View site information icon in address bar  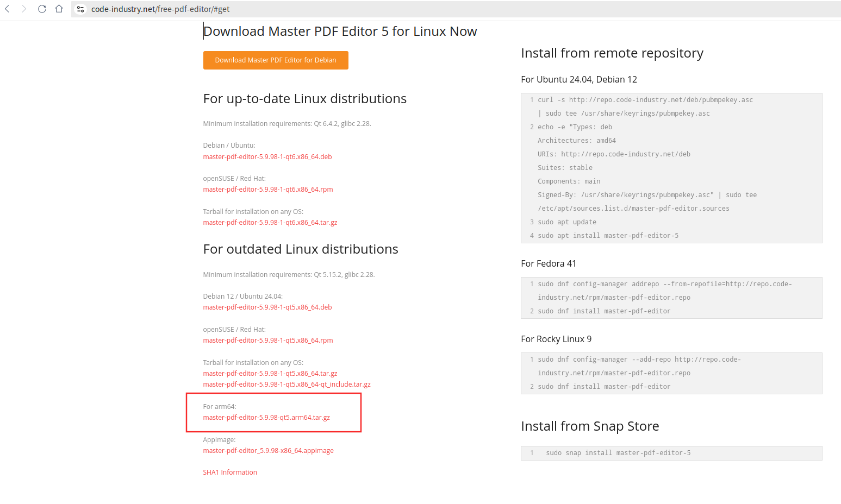80,9
